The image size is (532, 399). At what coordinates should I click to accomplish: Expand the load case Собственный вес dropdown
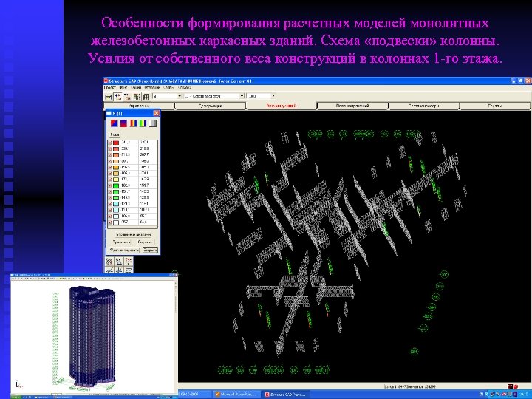(x=242, y=96)
